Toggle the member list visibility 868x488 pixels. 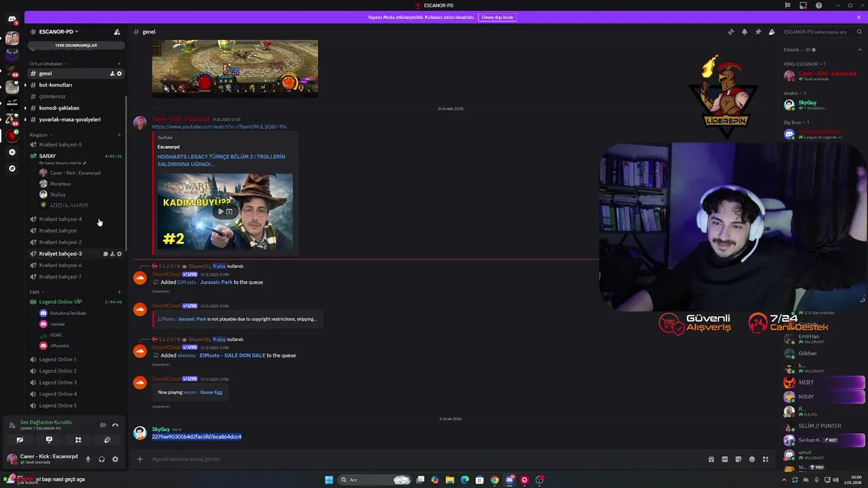[x=772, y=32]
